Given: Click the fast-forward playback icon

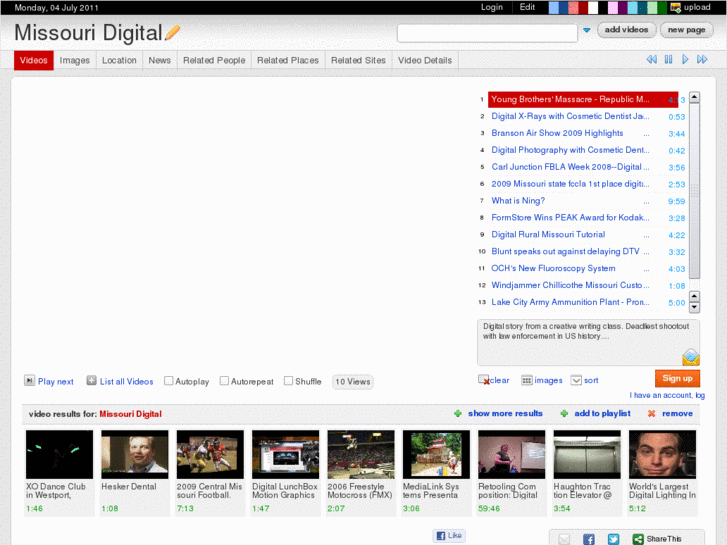Looking at the screenshot, I should pos(702,59).
